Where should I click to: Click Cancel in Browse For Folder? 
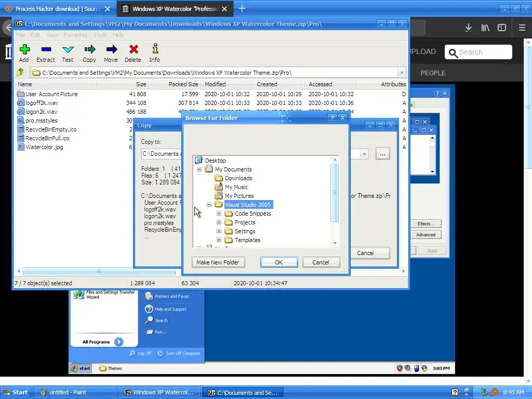(x=321, y=262)
